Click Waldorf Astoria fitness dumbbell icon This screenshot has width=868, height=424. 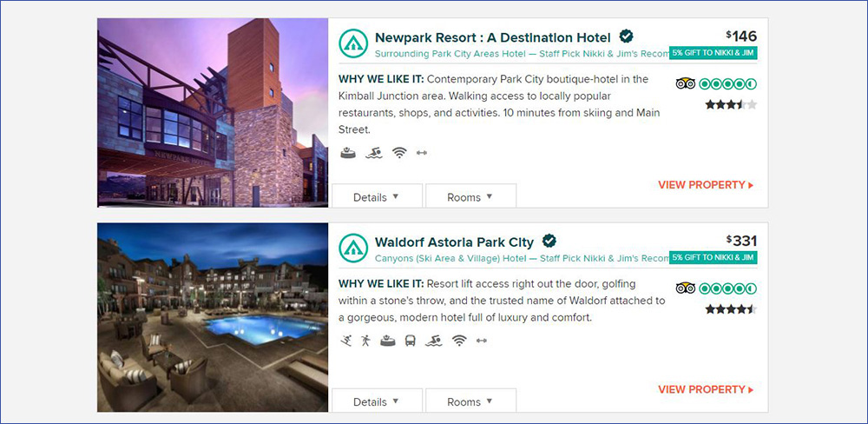pyautogui.click(x=482, y=341)
